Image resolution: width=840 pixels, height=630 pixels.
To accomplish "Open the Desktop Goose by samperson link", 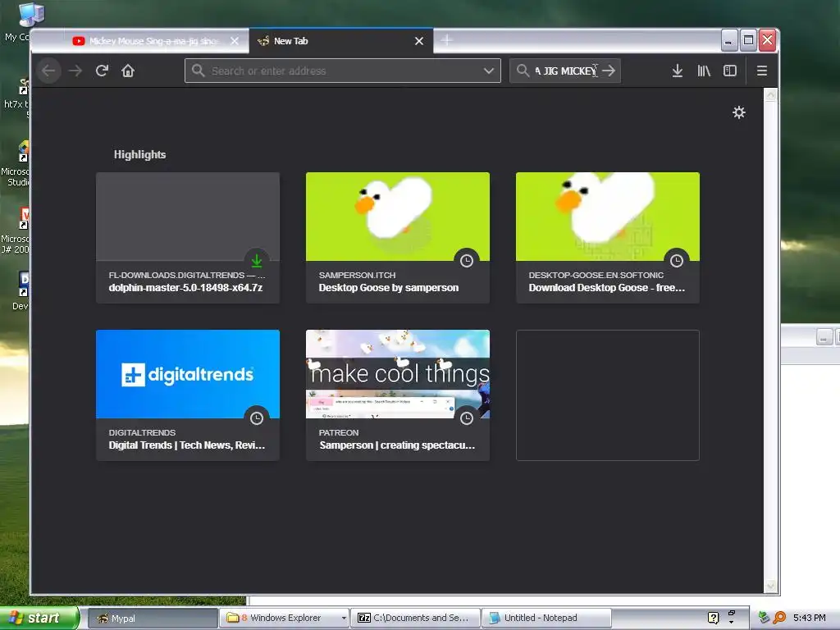I will [388, 288].
